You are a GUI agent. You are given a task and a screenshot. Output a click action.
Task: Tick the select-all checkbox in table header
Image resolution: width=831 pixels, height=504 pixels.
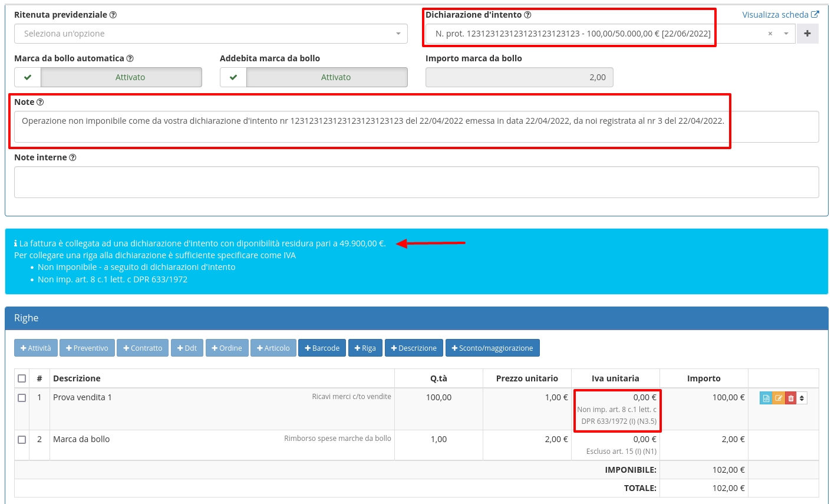pyautogui.click(x=22, y=378)
